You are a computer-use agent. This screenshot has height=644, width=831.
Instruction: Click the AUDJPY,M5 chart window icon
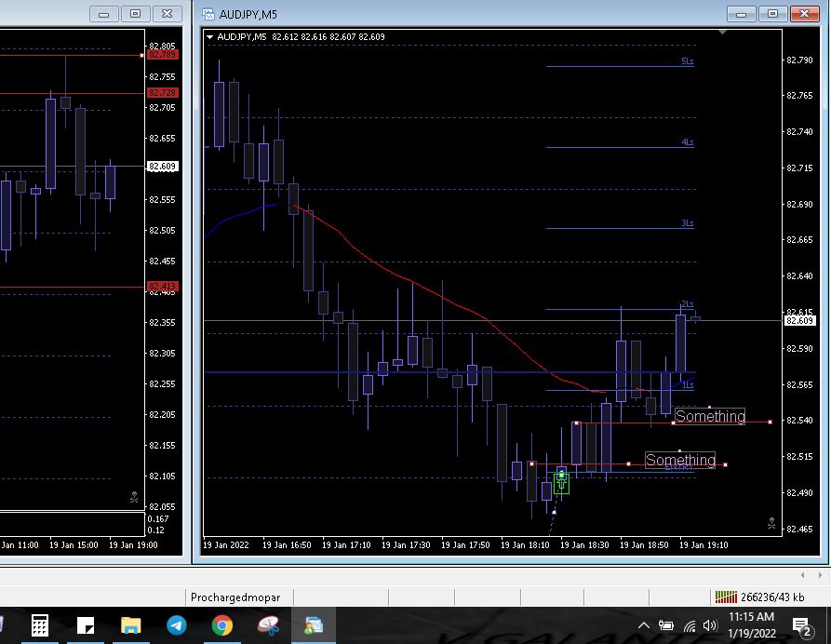pos(208,14)
